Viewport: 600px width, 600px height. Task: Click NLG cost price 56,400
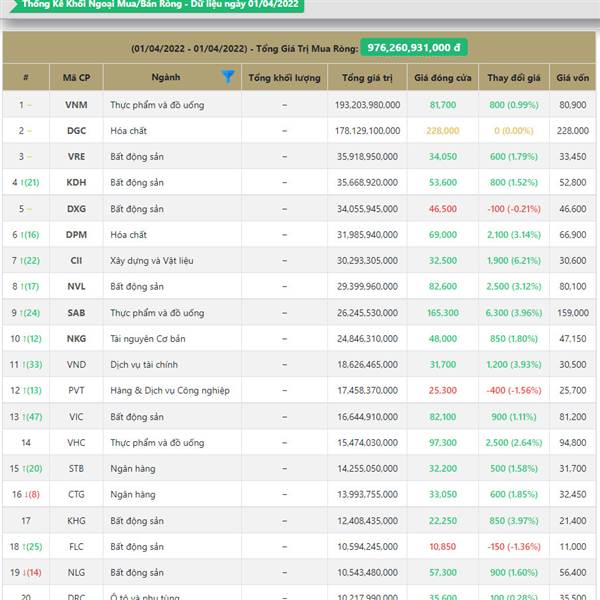pyautogui.click(x=572, y=572)
